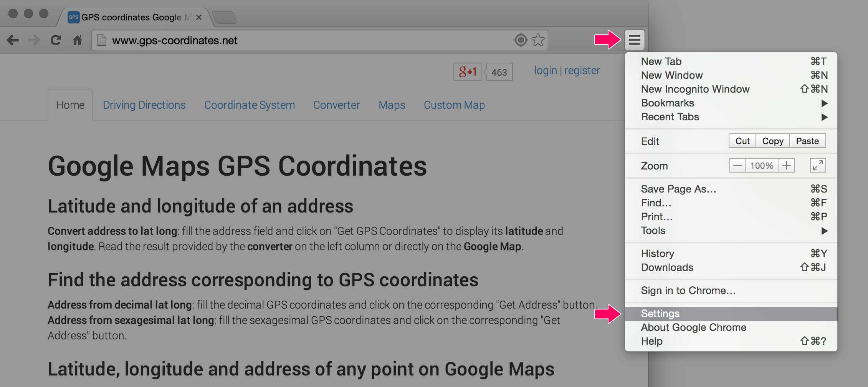The width and height of the screenshot is (868, 387).
Task: Click the register link
Action: tap(582, 71)
